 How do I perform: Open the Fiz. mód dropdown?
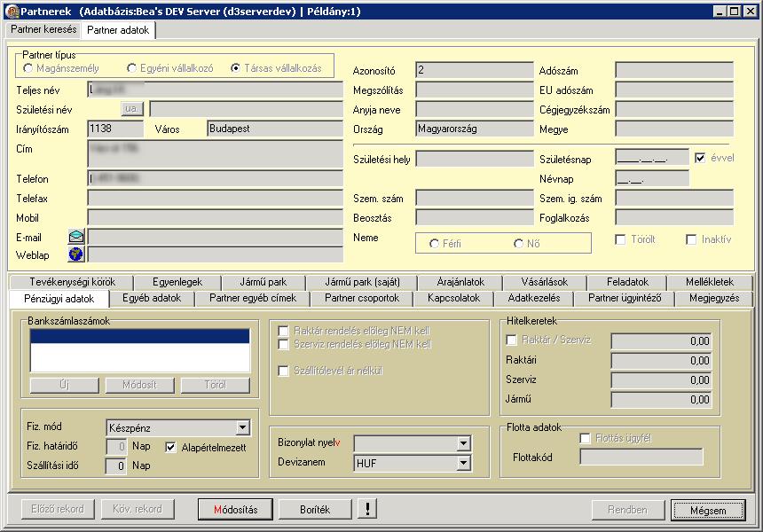pyautogui.click(x=242, y=428)
